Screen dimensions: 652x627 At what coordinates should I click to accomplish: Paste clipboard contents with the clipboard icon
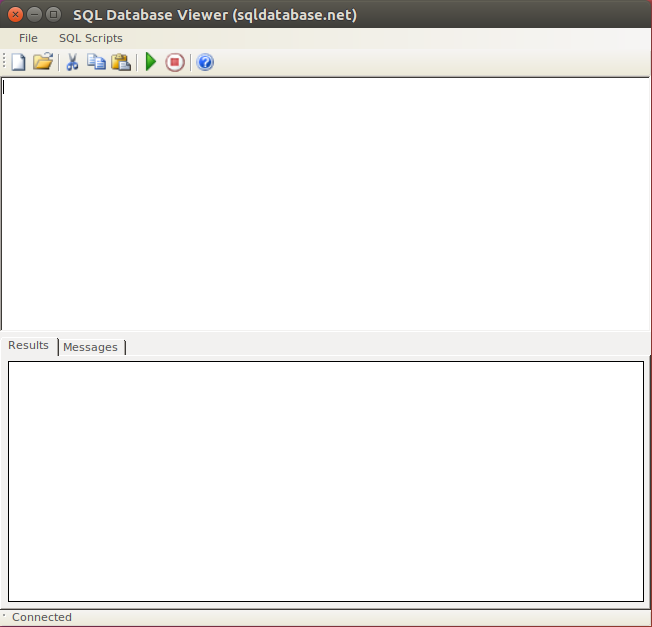(121, 62)
